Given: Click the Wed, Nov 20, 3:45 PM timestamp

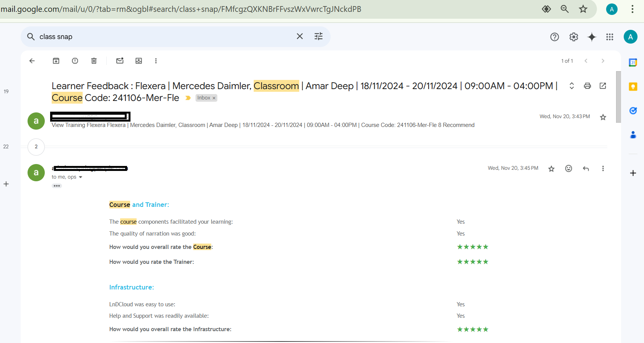Looking at the screenshot, I should click(513, 168).
